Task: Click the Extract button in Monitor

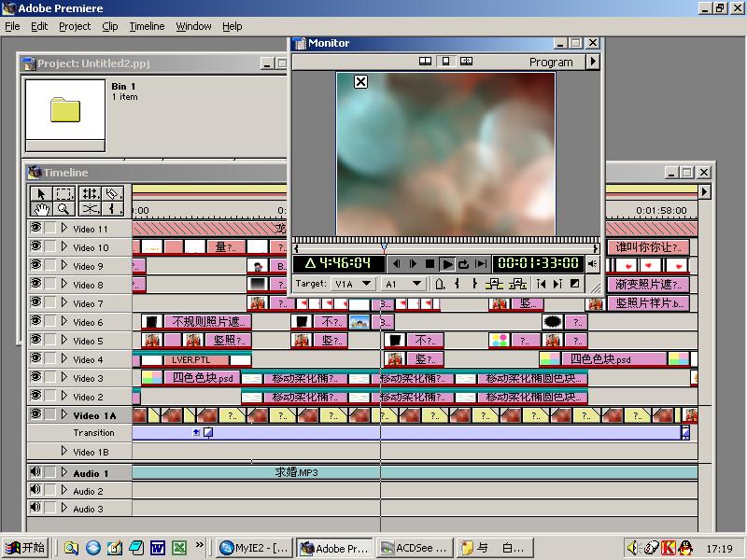Action: [x=517, y=284]
